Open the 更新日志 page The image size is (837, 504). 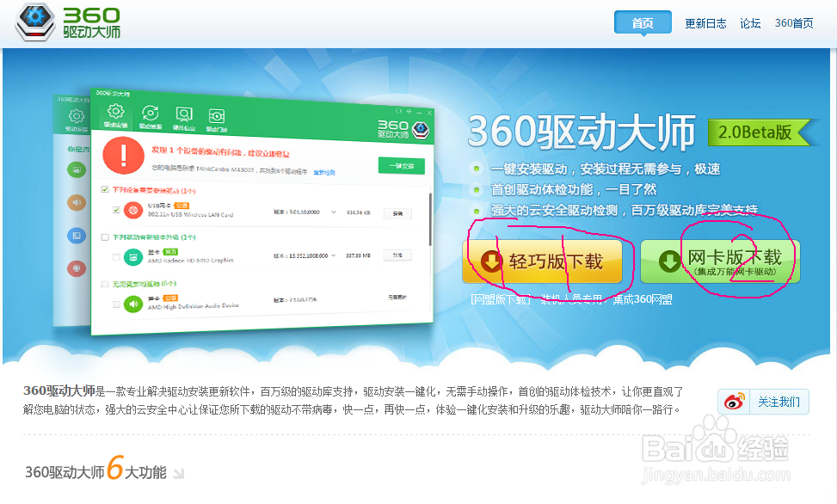point(705,23)
